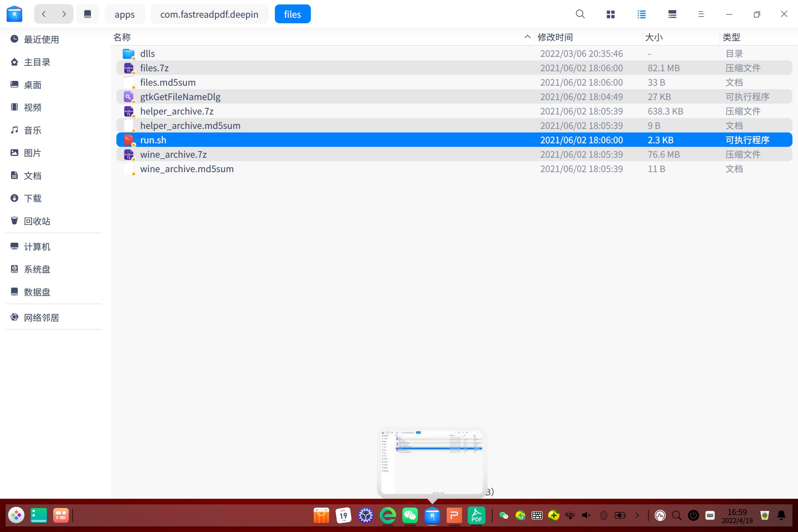Select wine_archive.7z archive file
The image size is (798, 532).
tap(173, 154)
